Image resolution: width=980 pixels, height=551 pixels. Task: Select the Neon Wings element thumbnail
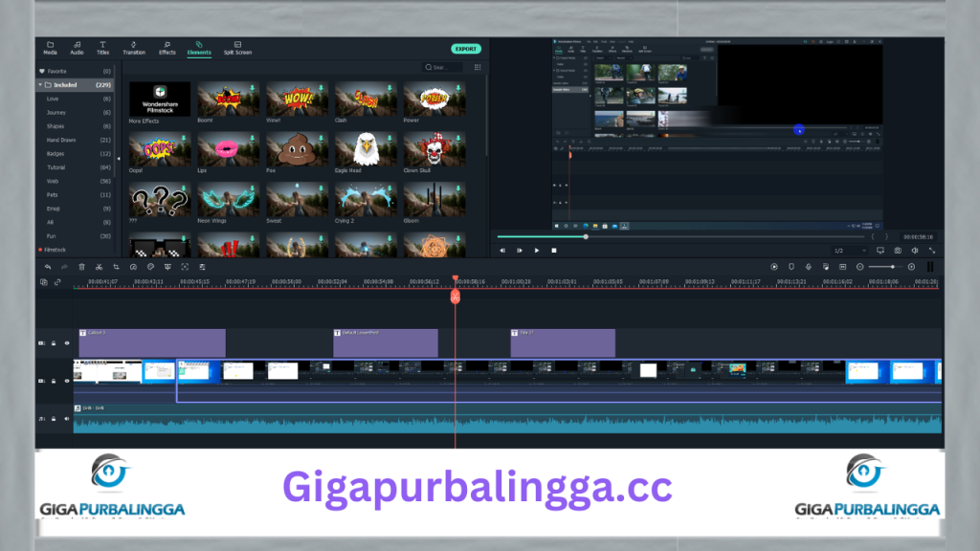228,199
